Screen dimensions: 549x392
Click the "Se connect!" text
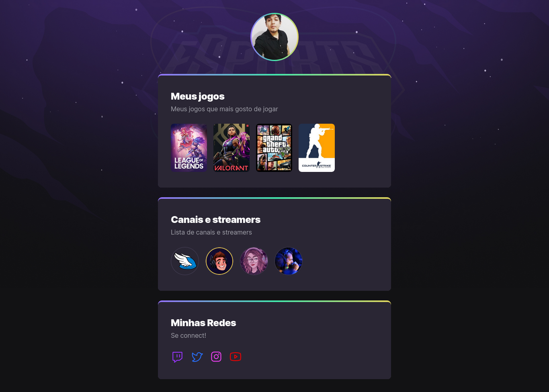pyautogui.click(x=188, y=335)
